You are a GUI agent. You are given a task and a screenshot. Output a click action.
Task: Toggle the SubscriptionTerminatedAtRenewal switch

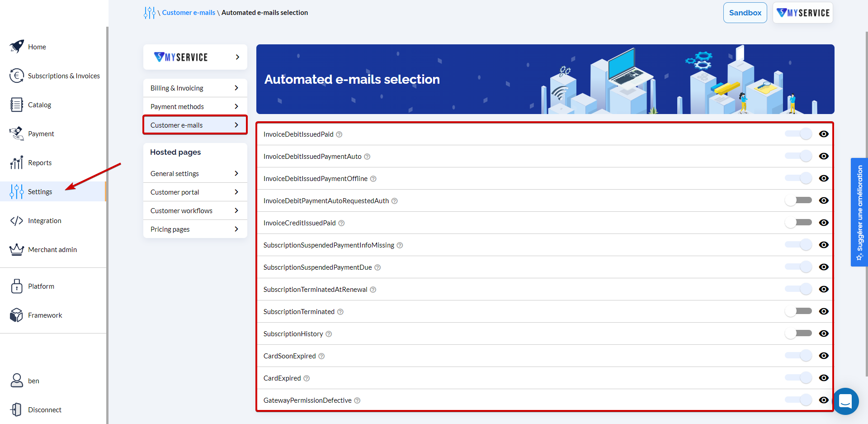[798, 289]
